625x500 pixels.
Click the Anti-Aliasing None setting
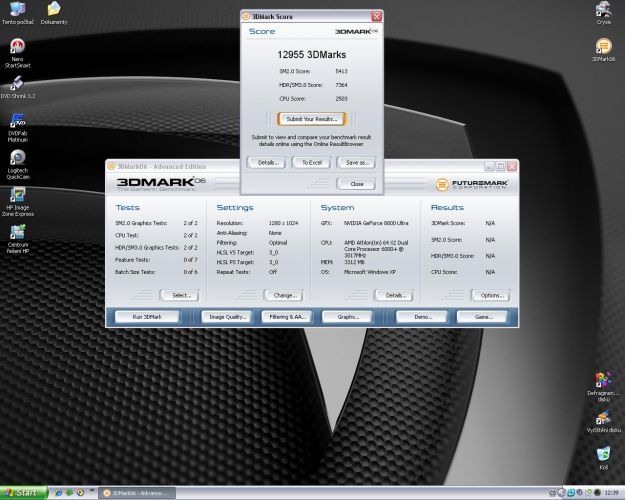(250, 233)
